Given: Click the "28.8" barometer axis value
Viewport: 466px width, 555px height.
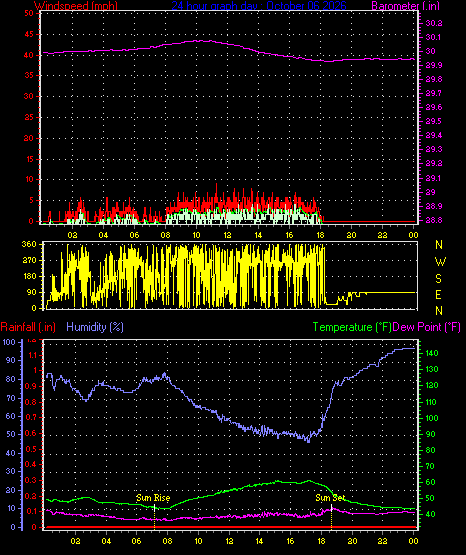Looking at the screenshot, I should click(434, 220).
